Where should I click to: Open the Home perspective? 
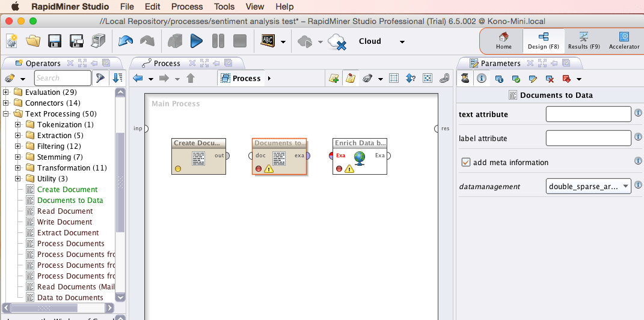tap(503, 41)
